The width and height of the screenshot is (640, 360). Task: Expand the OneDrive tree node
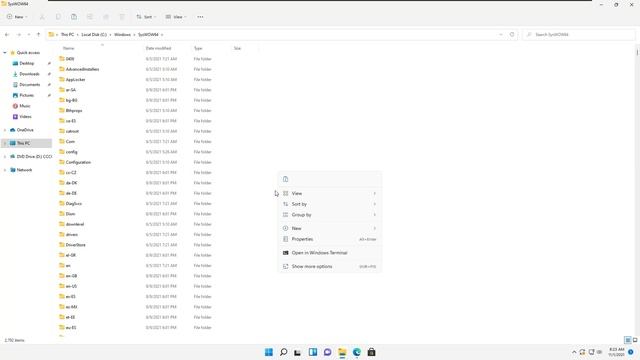point(5,130)
